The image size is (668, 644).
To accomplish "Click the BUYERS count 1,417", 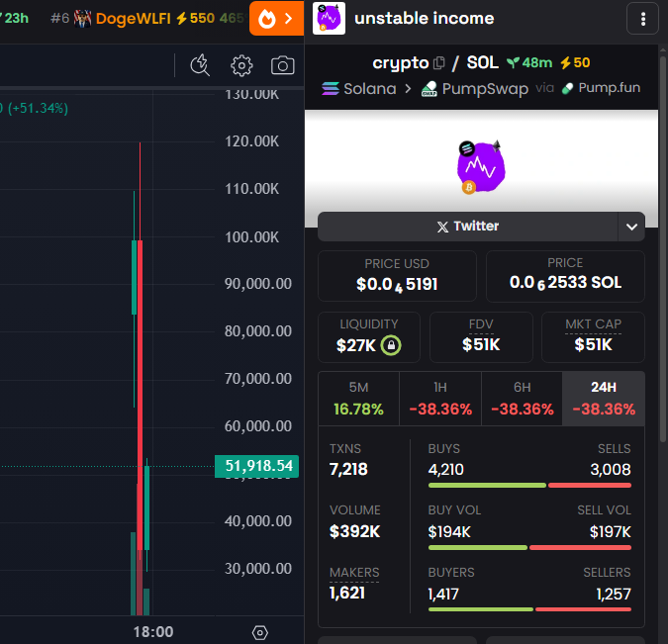I will click(443, 595).
